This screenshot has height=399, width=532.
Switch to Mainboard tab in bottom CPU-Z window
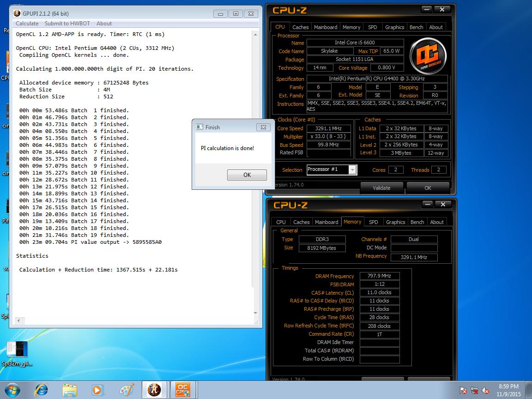point(326,222)
